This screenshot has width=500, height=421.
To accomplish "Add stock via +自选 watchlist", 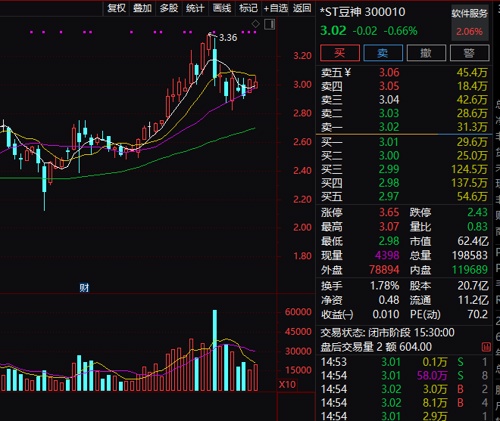I will pos(276,8).
